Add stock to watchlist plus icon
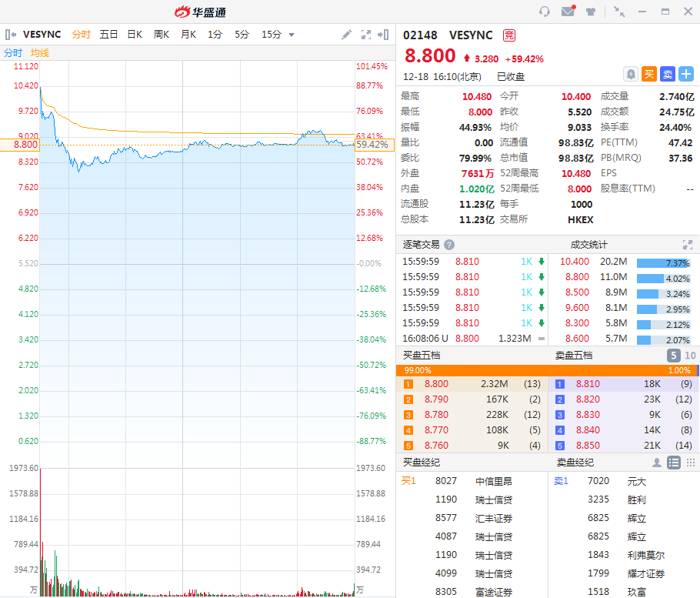Viewport: 700px width, 598px height. tap(686, 74)
